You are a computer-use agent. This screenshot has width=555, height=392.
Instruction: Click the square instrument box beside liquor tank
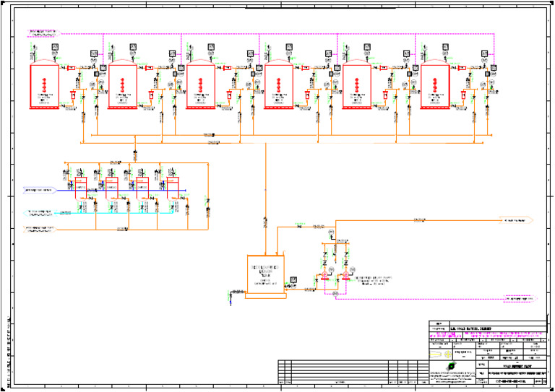(293, 280)
